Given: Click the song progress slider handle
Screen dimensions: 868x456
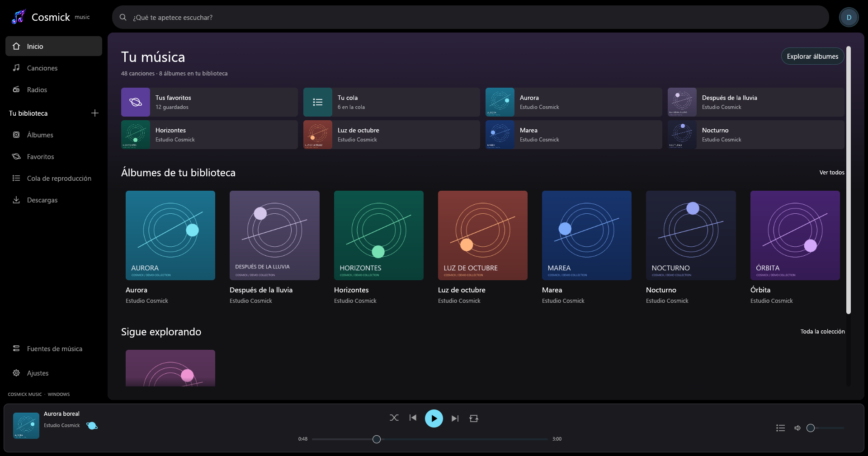Looking at the screenshot, I should (x=377, y=439).
